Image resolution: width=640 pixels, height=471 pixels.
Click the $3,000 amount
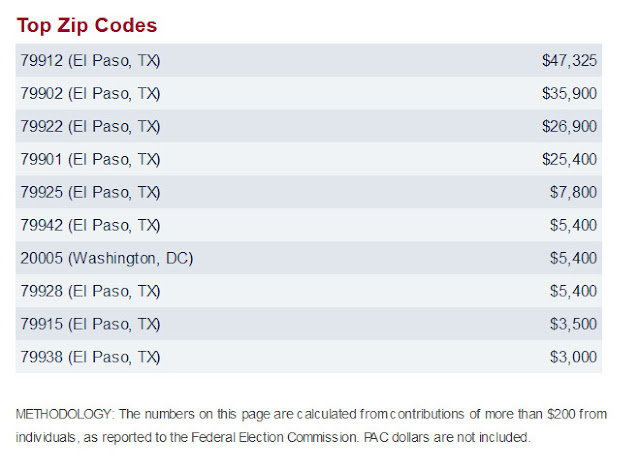tap(573, 357)
